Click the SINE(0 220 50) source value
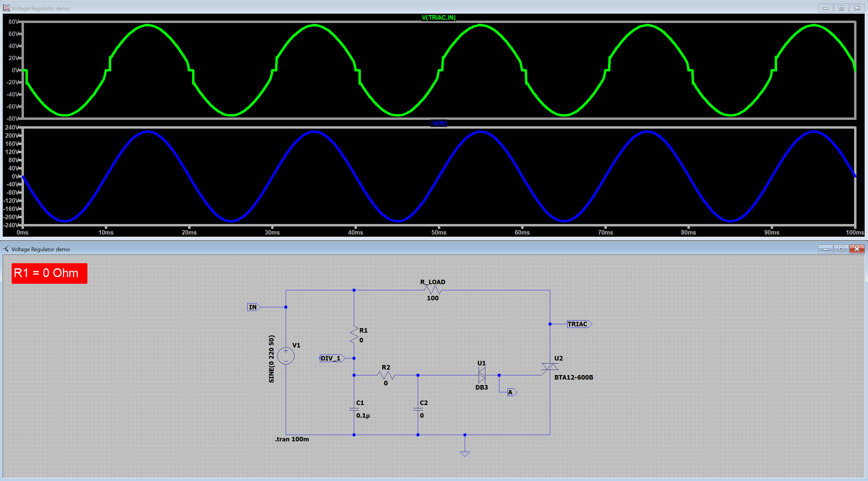The height and width of the screenshot is (481, 868). pyautogui.click(x=271, y=359)
